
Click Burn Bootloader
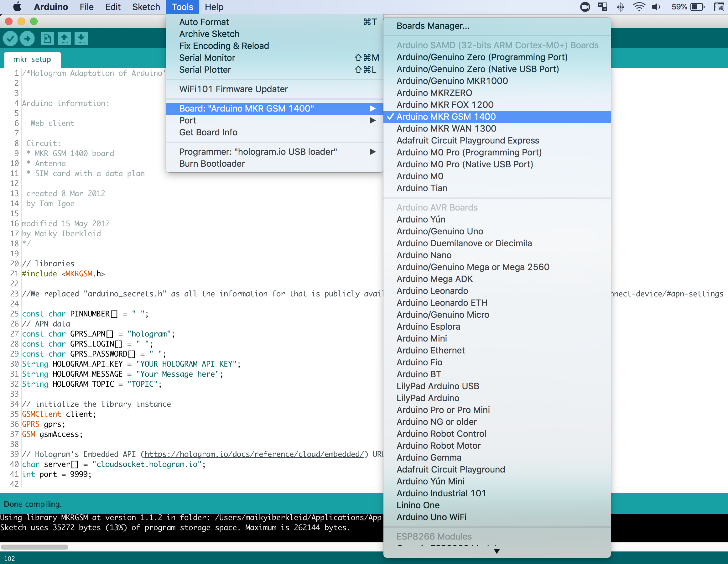[x=274, y=164]
